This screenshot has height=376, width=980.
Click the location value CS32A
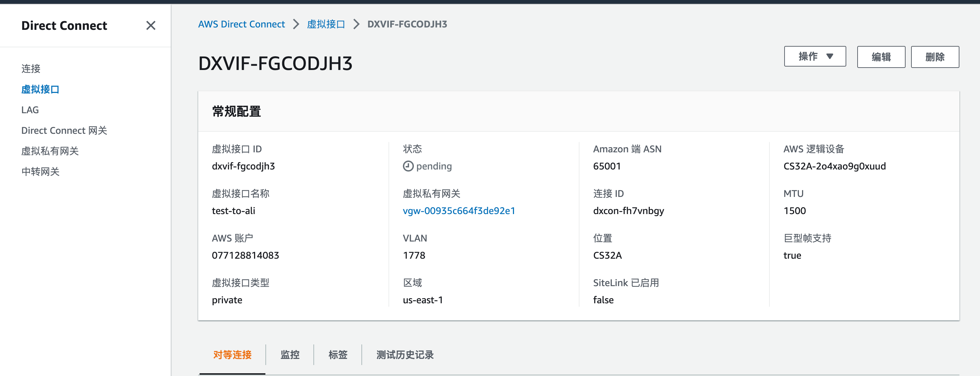(x=607, y=255)
